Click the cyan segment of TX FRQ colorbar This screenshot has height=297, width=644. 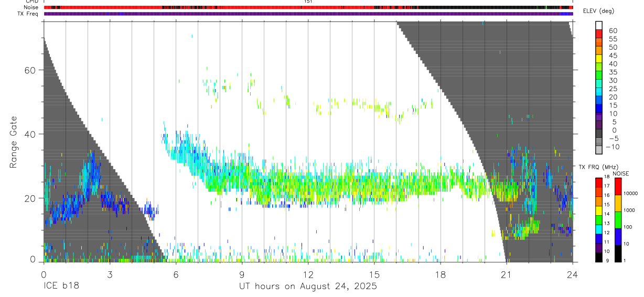599,229
